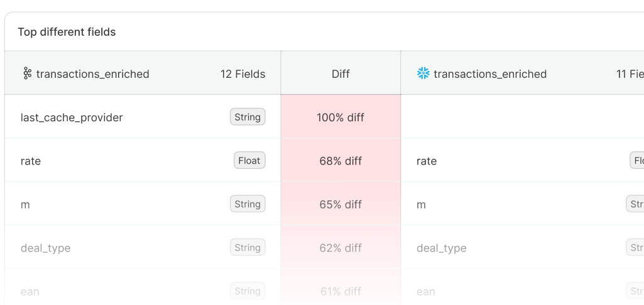Open the left rate field
Screen dimensions: 644x305
pyautogui.click(x=31, y=161)
